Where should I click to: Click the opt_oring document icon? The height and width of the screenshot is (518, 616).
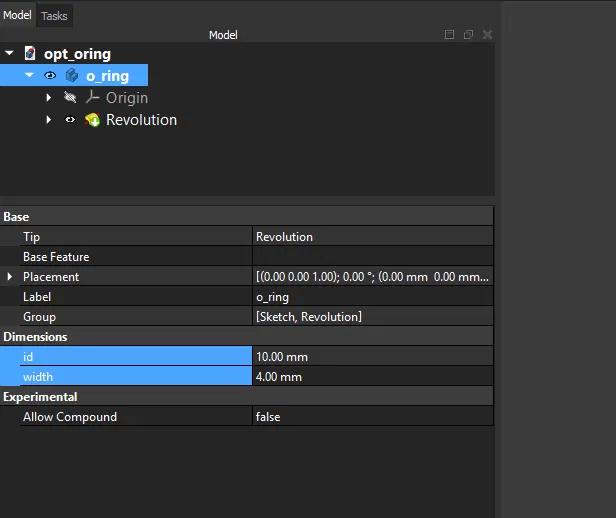point(30,54)
